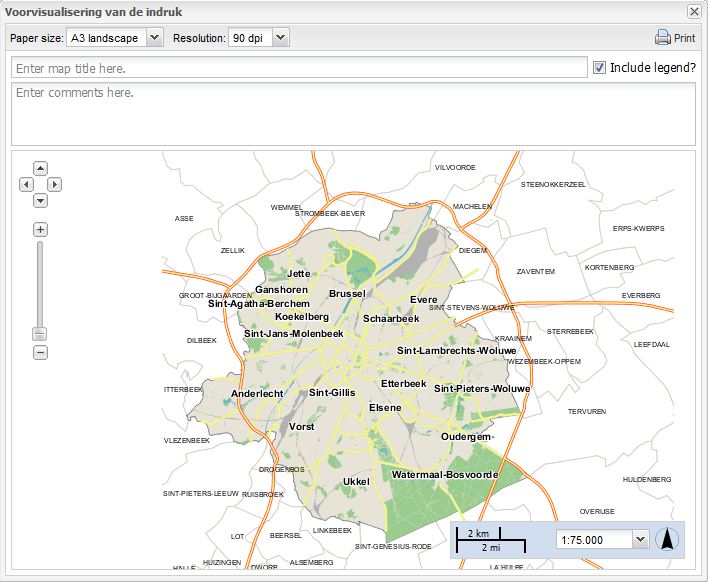The image size is (708, 582).
Task: Click the north arrow compass icon
Action: click(x=667, y=539)
